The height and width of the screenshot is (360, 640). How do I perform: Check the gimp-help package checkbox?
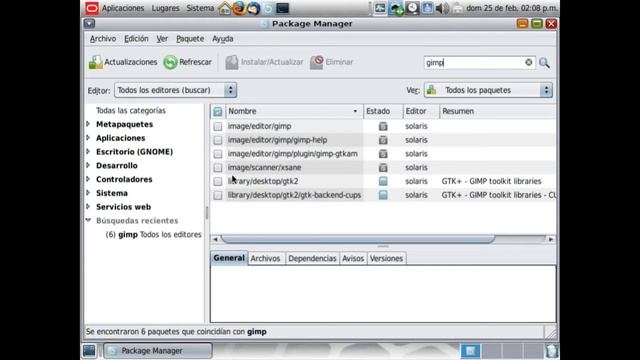(218, 140)
